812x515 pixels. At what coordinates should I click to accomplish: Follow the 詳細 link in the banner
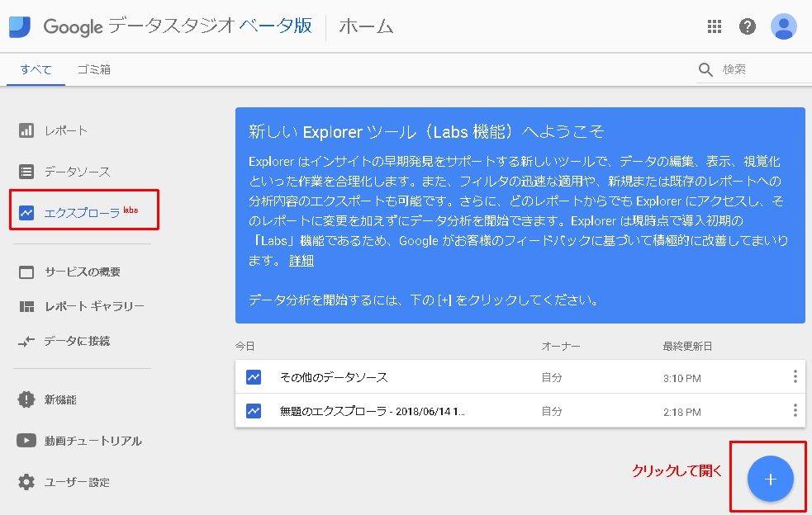point(302,260)
